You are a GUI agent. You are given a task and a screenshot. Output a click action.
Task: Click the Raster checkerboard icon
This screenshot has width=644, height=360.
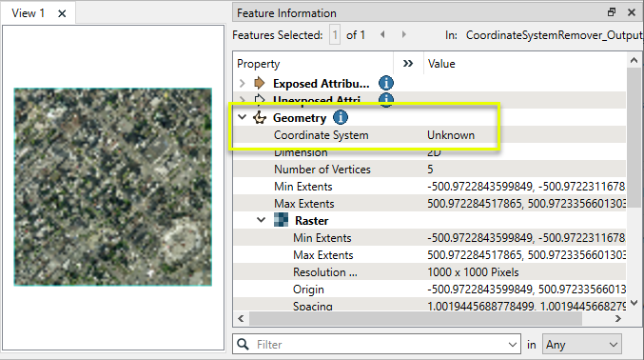(x=281, y=220)
